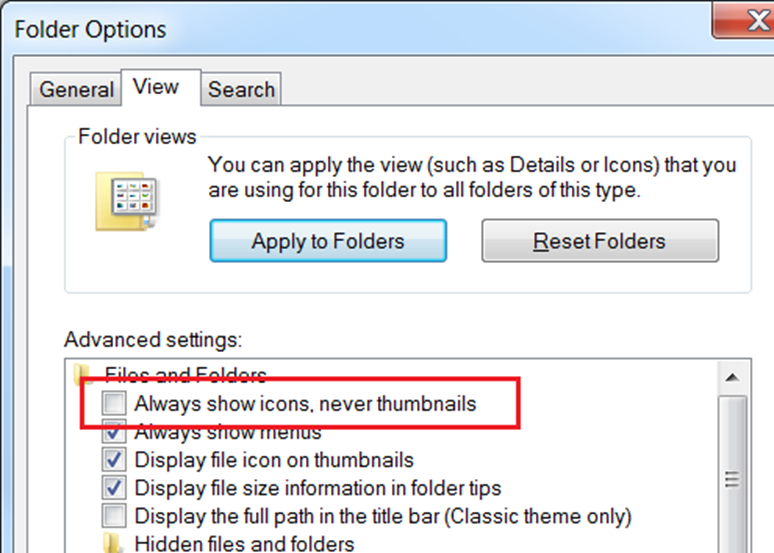
Task: Uncheck Display file icon on thumbnails
Action: pos(114,460)
